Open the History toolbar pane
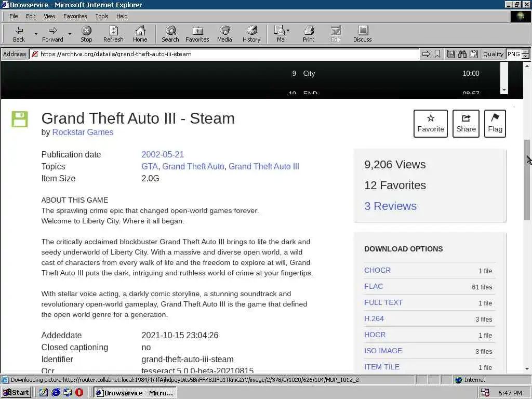The height and width of the screenshot is (399, 532). (251, 34)
